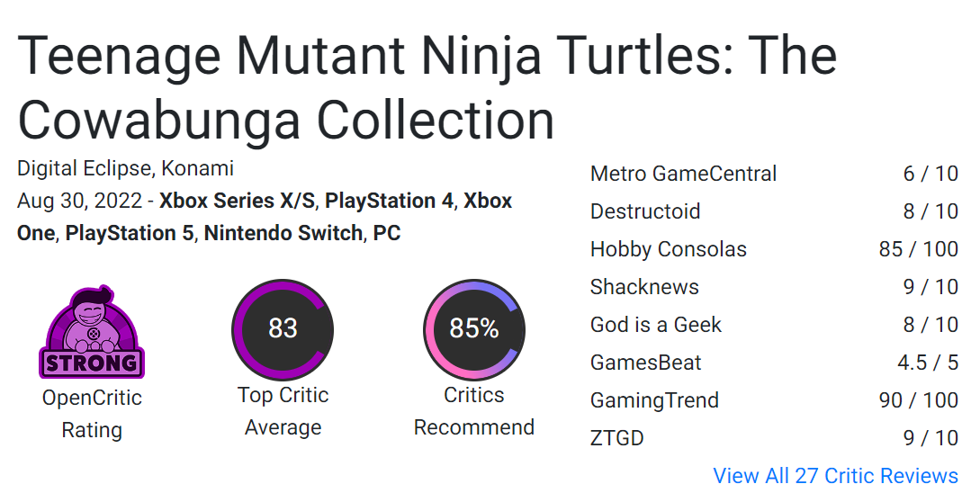Click the God is a Geek review

point(656,325)
